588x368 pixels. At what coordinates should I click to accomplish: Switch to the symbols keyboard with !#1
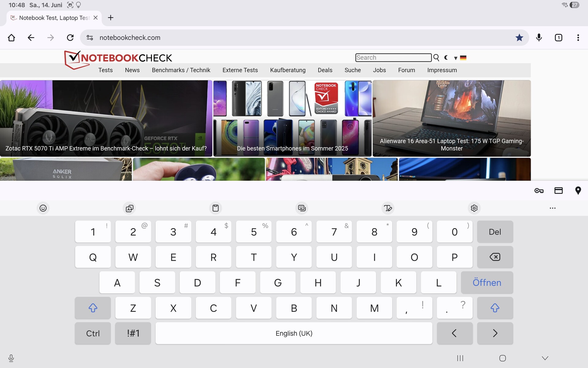point(133,333)
